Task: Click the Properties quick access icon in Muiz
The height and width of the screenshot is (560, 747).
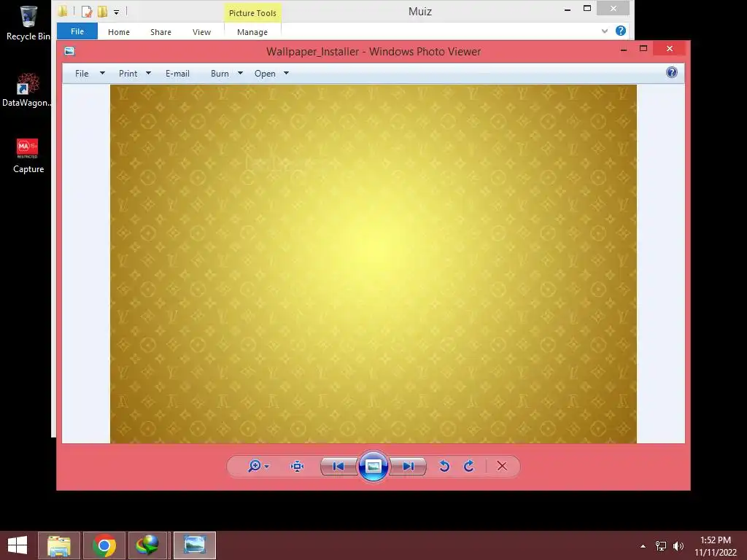Action: click(86, 11)
